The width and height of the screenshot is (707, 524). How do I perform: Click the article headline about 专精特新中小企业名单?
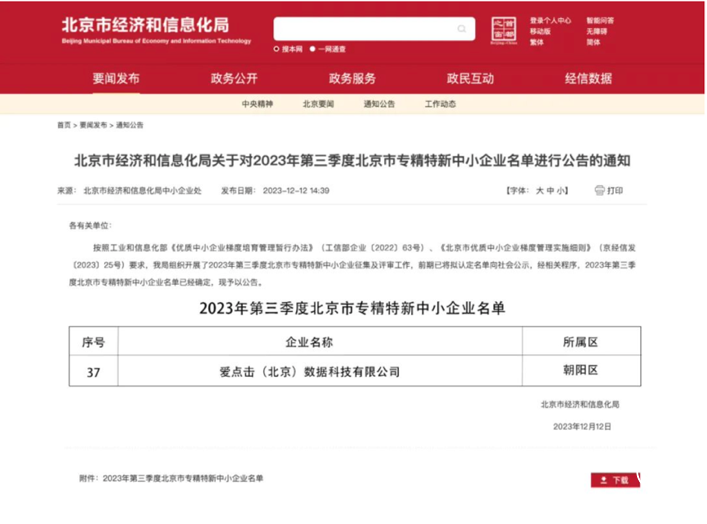352,161
